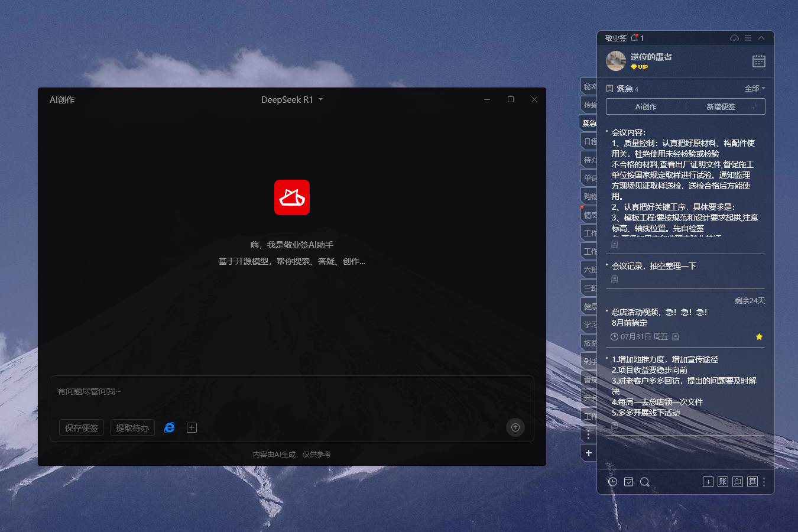Click the 印 icon in bottom toolbar
Image resolution: width=798 pixels, height=532 pixels.
pyautogui.click(x=738, y=482)
